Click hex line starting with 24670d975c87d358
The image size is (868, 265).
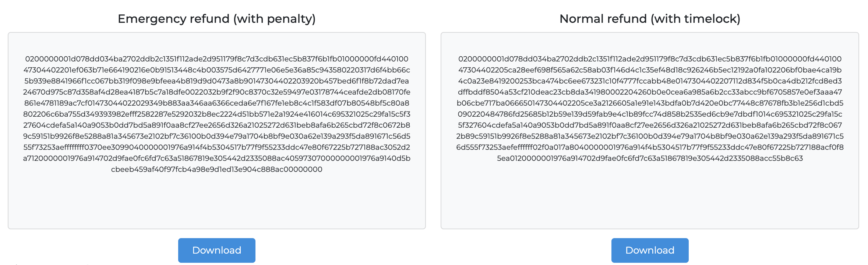pos(217,92)
